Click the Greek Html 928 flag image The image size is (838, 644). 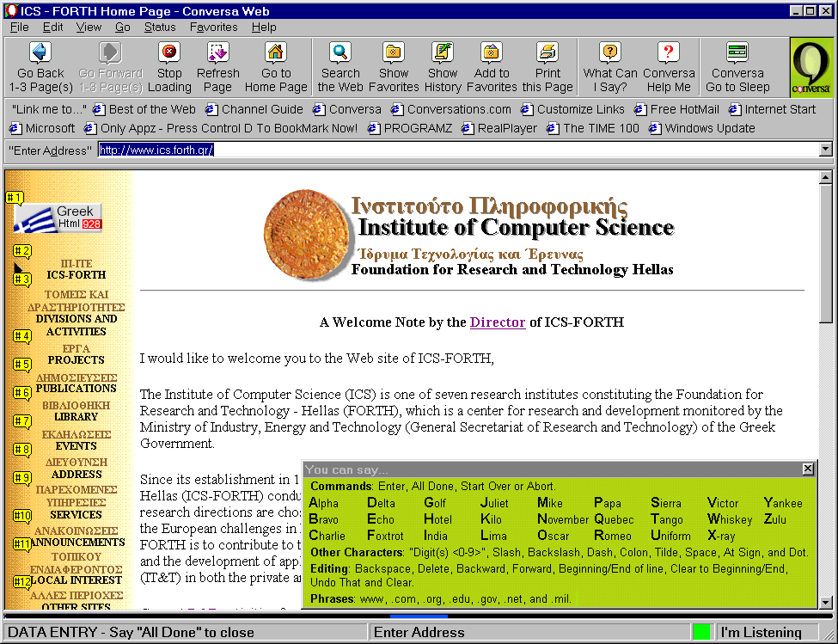[x=58, y=218]
